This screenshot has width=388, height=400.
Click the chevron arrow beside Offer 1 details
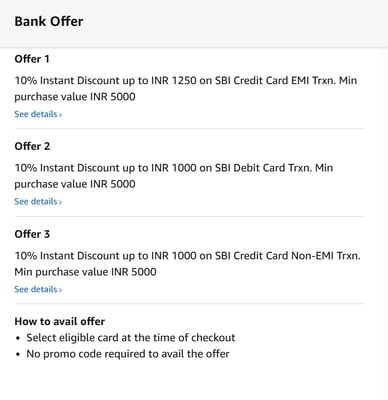coord(60,115)
